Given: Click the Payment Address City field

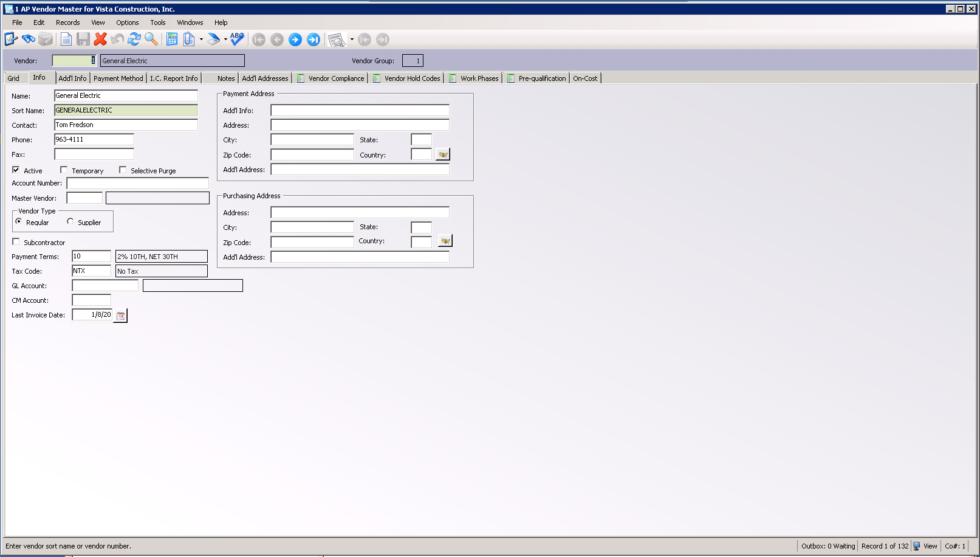Looking at the screenshot, I should (312, 139).
